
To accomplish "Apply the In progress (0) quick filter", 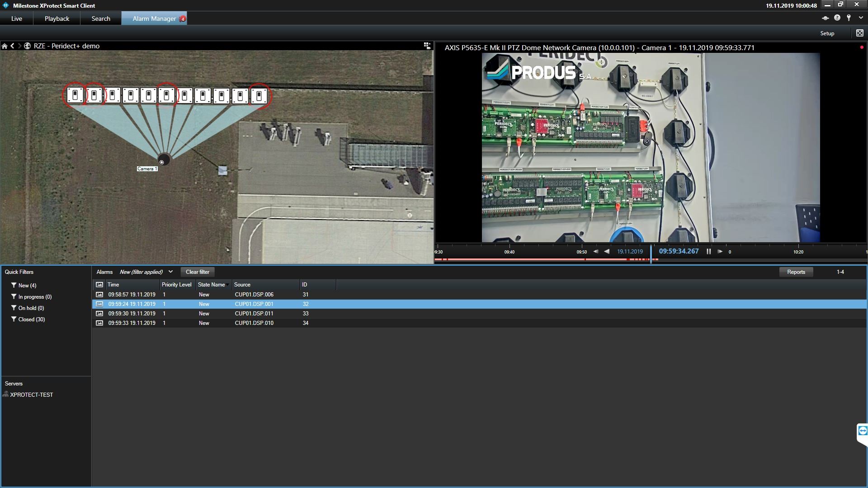I will [31, 297].
